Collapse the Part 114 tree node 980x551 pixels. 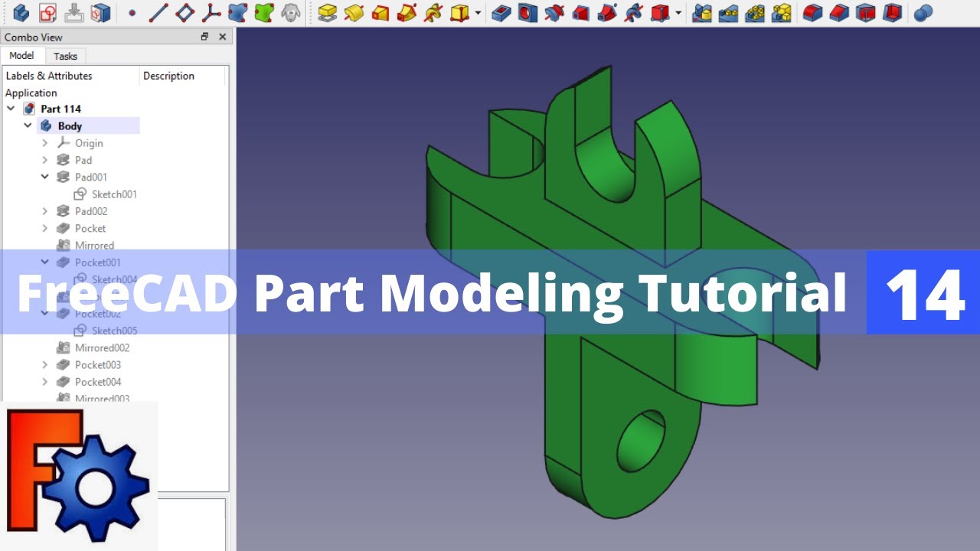coord(11,109)
